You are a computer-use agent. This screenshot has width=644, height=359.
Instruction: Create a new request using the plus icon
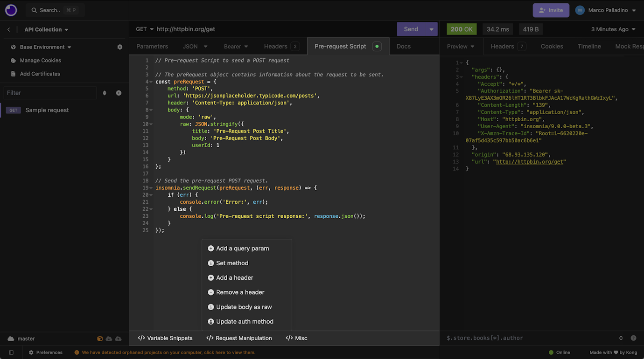(x=119, y=93)
